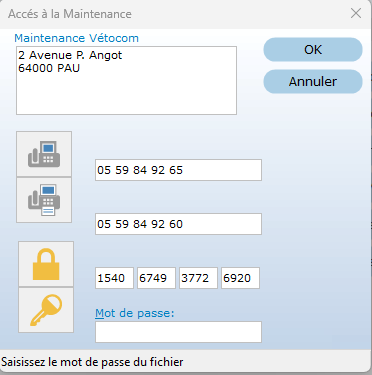The width and height of the screenshot is (372, 375).
Task: Click the telephone icon button
Action: (44, 154)
